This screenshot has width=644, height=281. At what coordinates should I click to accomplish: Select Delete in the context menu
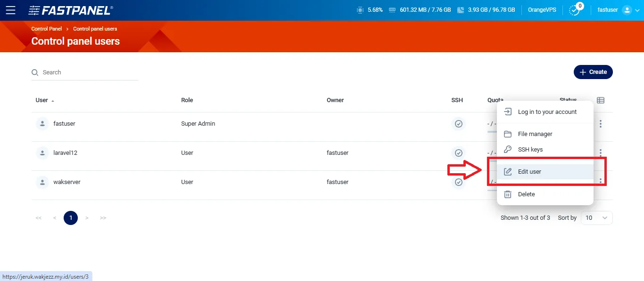pos(526,194)
